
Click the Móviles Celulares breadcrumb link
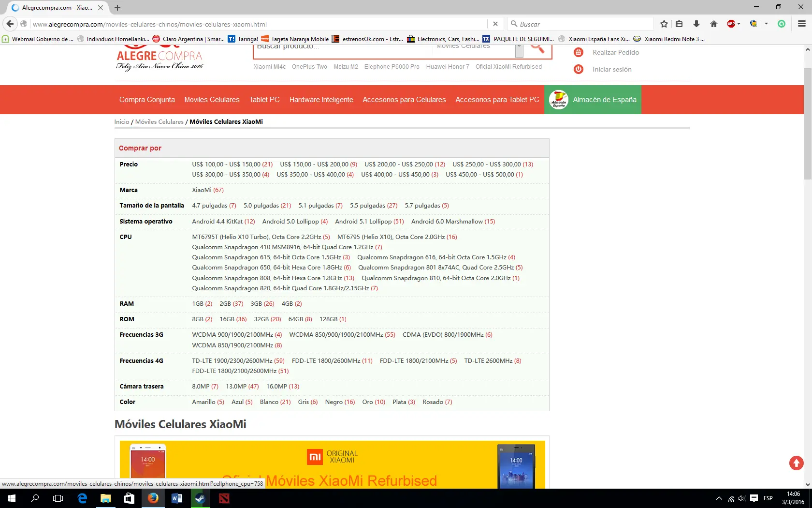tap(159, 122)
